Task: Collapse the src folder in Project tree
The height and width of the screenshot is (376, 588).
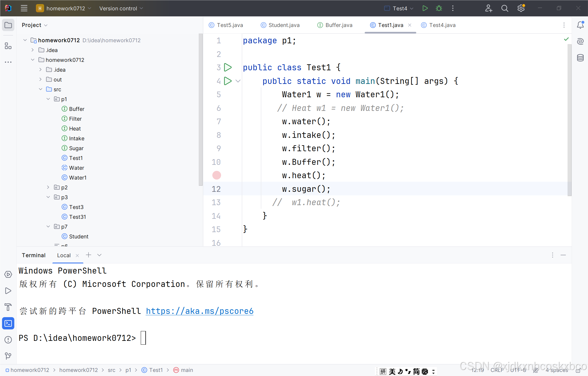Action: click(41, 89)
